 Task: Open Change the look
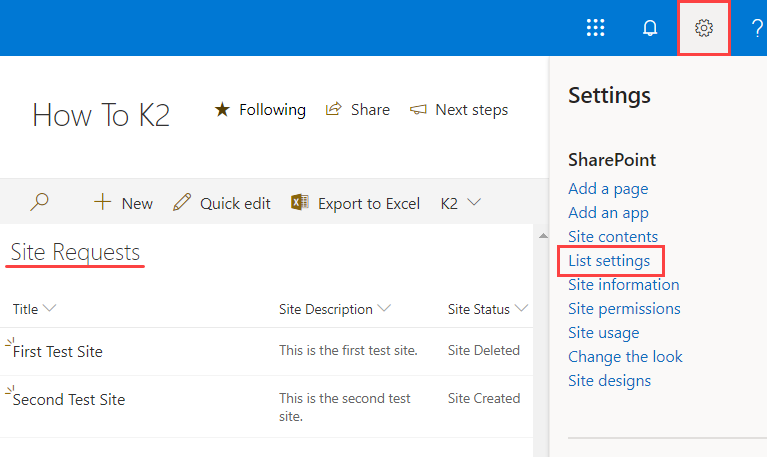click(625, 357)
